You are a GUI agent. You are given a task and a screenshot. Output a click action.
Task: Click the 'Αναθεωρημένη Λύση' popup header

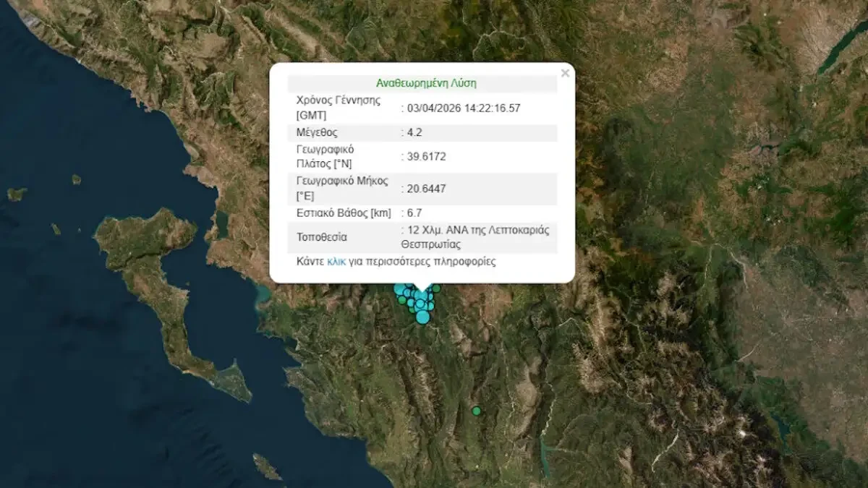tap(425, 83)
